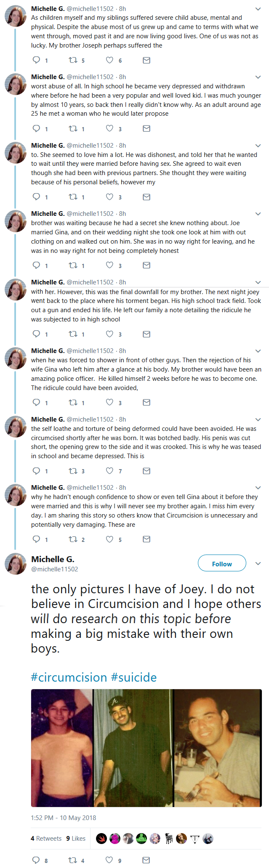Open the chevron menu on "brother was waiting" tweet
Screen dimensions: 269x868
click(258, 214)
